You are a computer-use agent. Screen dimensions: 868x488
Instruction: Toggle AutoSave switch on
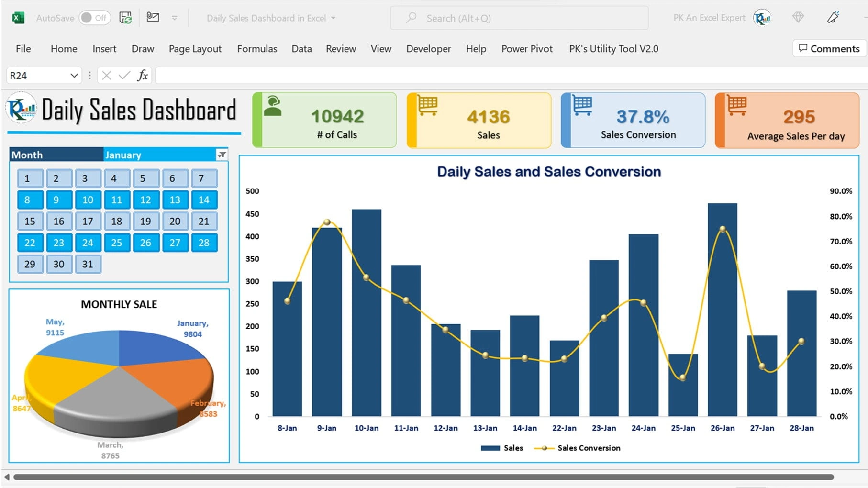tap(94, 18)
